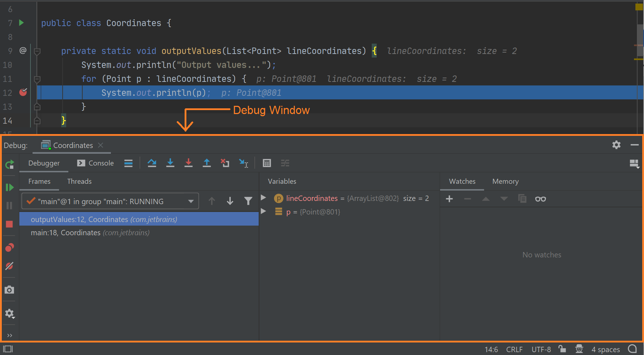Expand the lineCoordinates variable
The height and width of the screenshot is (355, 644).
264,198
